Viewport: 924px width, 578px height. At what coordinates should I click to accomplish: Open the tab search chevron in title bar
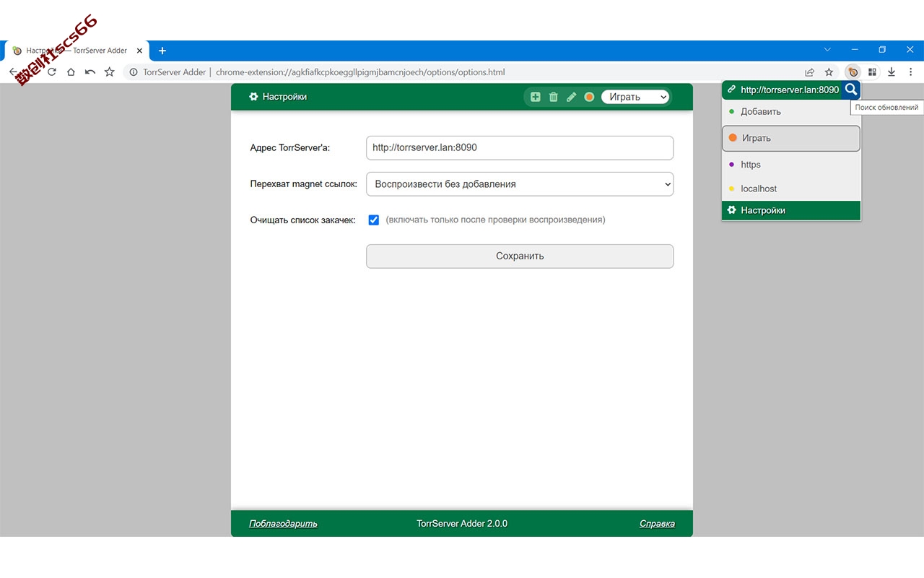coord(827,49)
